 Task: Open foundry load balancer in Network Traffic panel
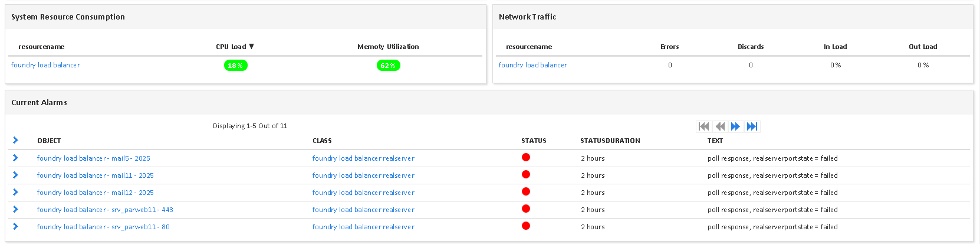[x=532, y=65]
